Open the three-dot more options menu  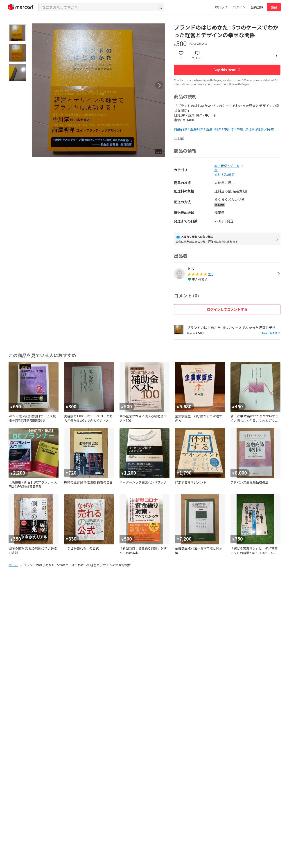[276, 55]
